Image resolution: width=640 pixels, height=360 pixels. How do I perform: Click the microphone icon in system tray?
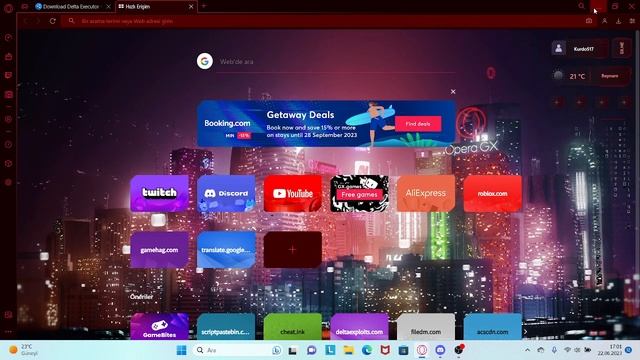tap(554, 350)
